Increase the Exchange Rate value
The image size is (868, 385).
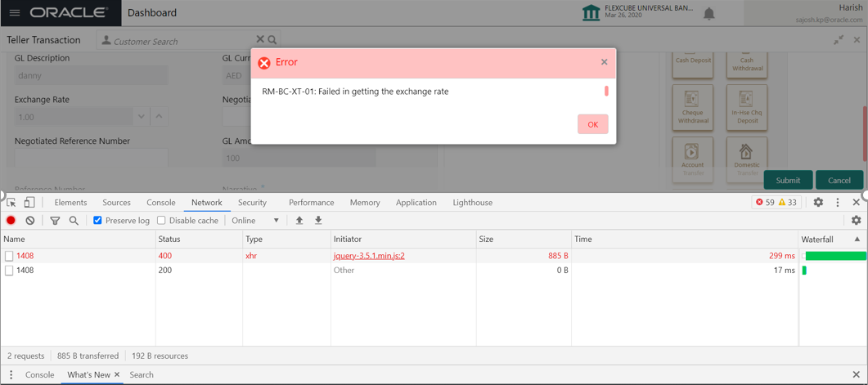(x=159, y=117)
